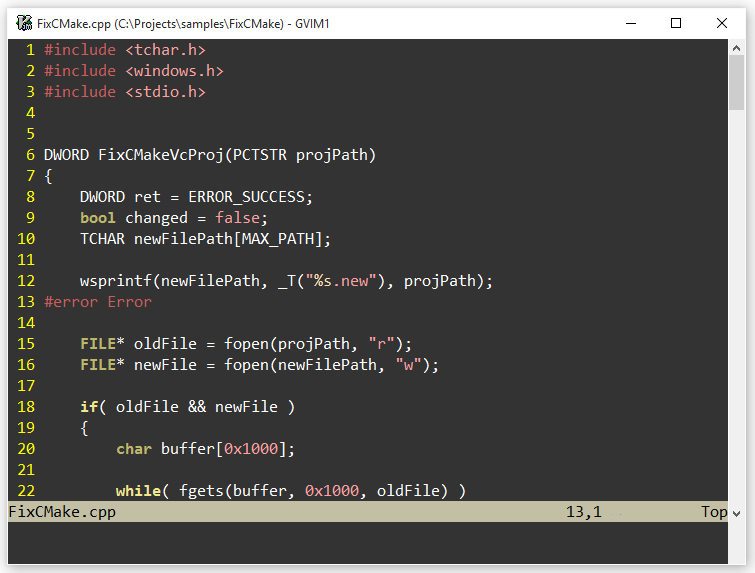Click the 13,1 cursor position indicator

click(x=584, y=512)
